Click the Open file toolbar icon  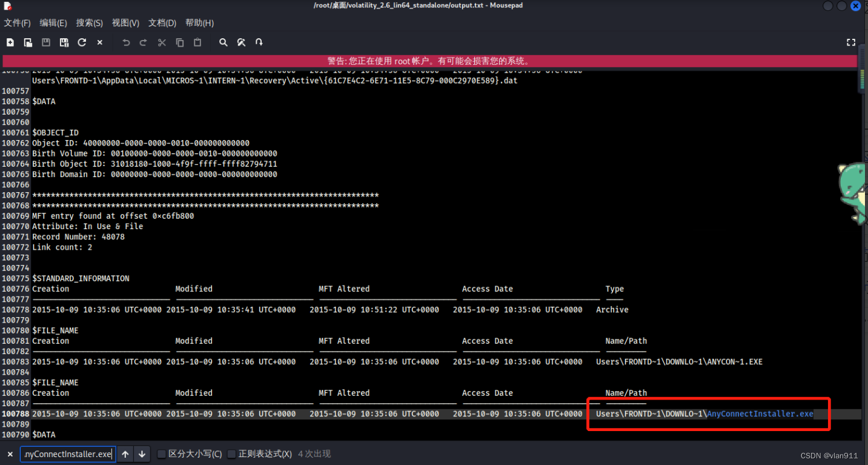[x=28, y=42]
